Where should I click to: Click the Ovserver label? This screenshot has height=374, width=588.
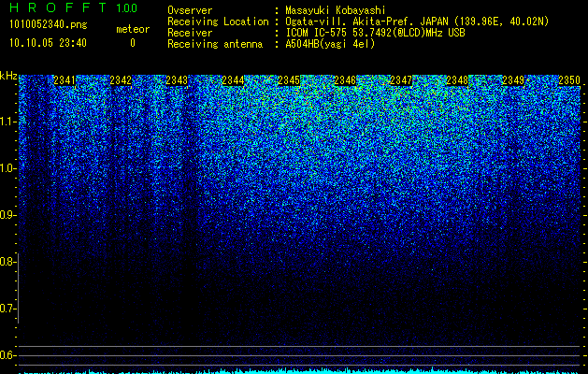click(x=190, y=10)
